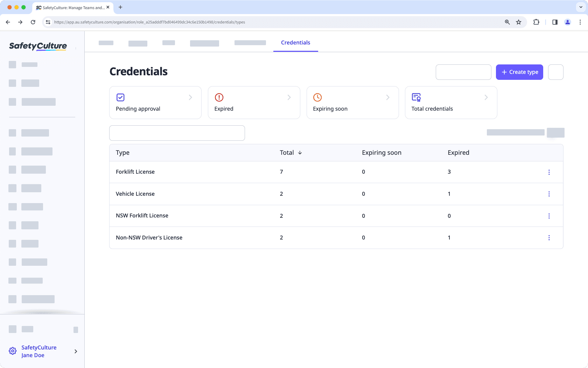
Task: Click the browser profile avatar icon
Action: (568, 22)
